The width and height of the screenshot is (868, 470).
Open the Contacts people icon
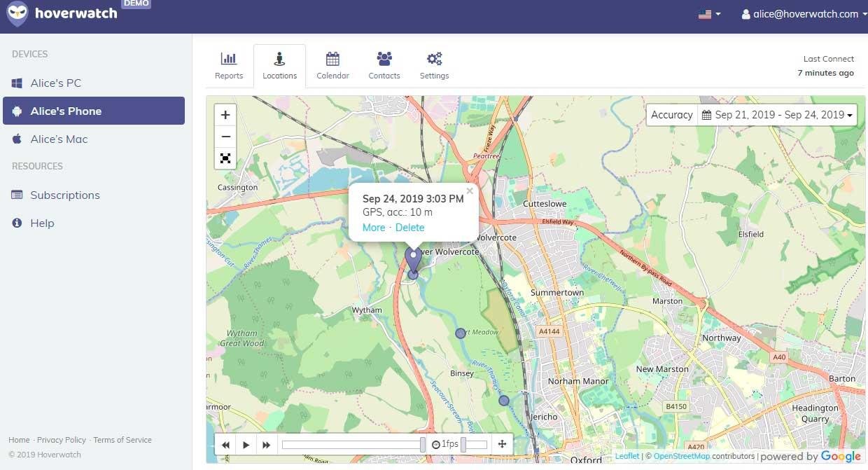(384, 59)
